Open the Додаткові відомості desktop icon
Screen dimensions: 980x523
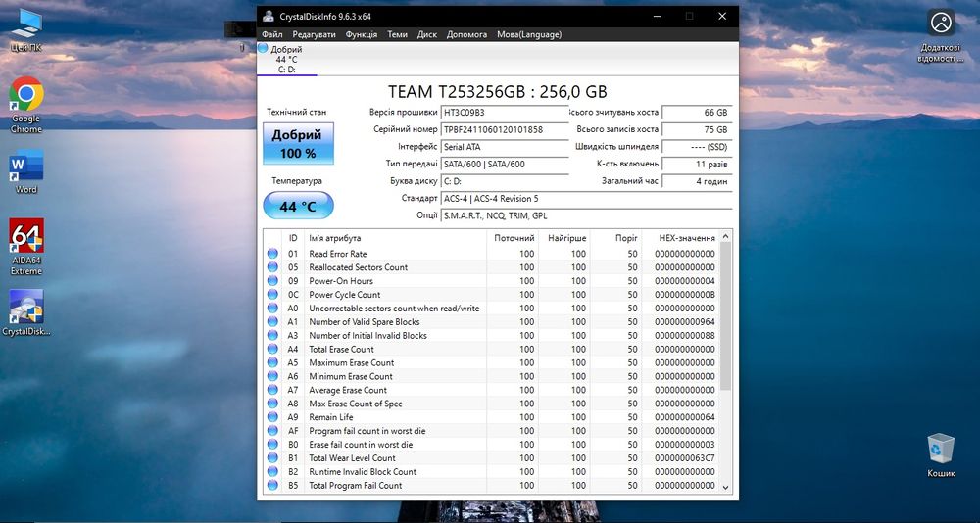pos(941,35)
